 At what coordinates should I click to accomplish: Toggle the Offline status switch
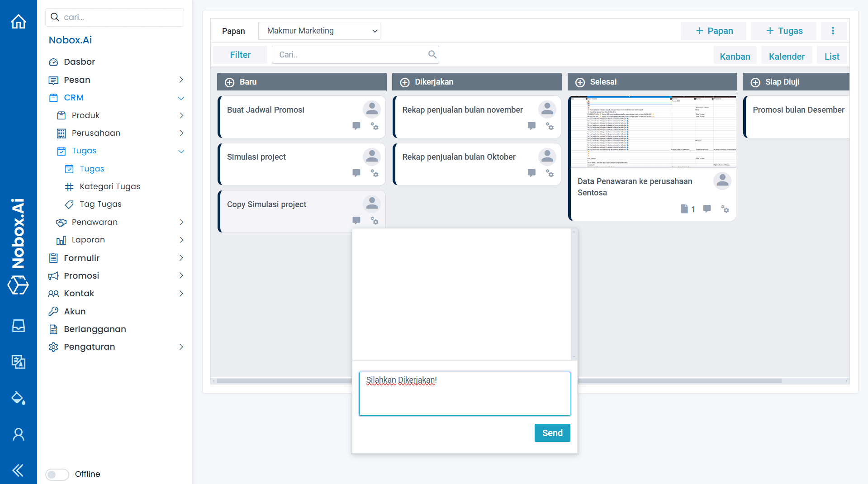pos(57,474)
